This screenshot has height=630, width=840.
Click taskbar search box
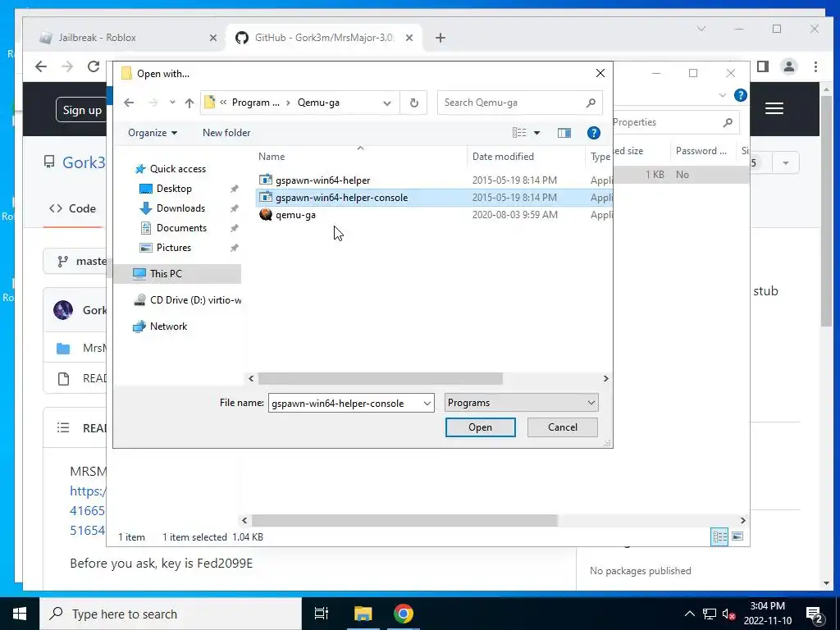[x=171, y=614]
